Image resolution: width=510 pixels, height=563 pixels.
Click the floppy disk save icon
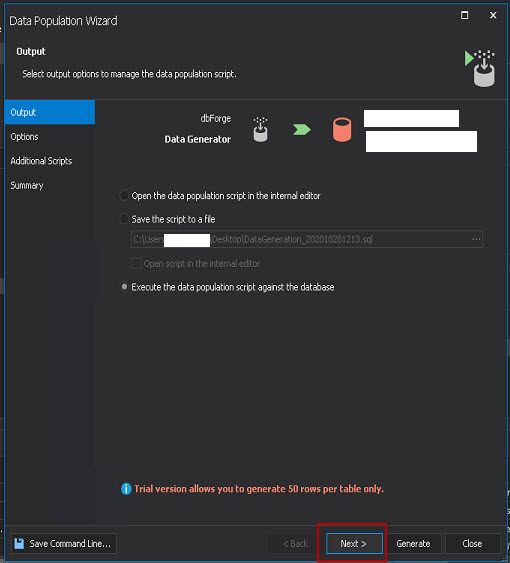[19, 543]
